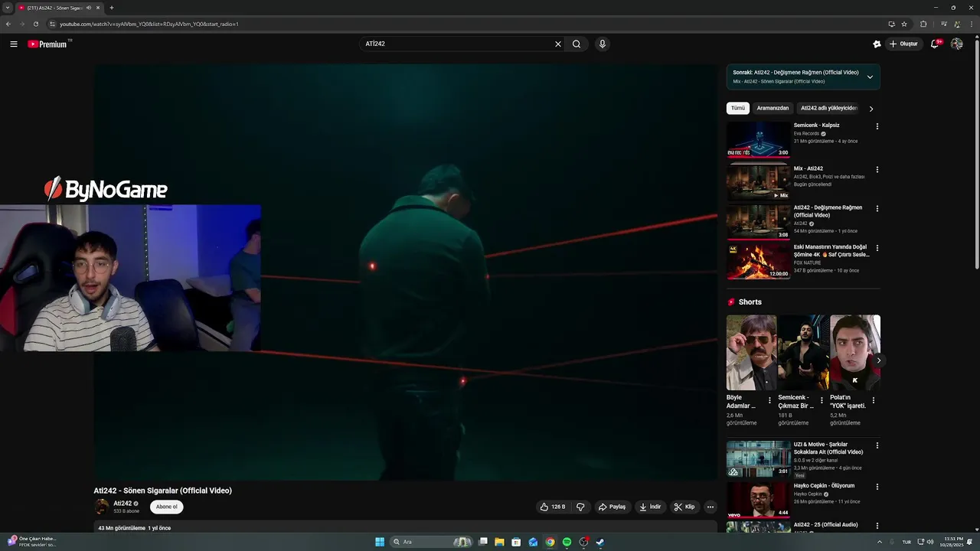Run search with the magnifier button

[x=577, y=44]
